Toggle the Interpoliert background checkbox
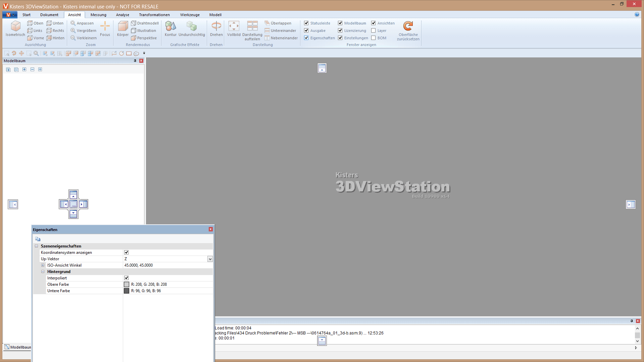The width and height of the screenshot is (644, 362). [127, 278]
